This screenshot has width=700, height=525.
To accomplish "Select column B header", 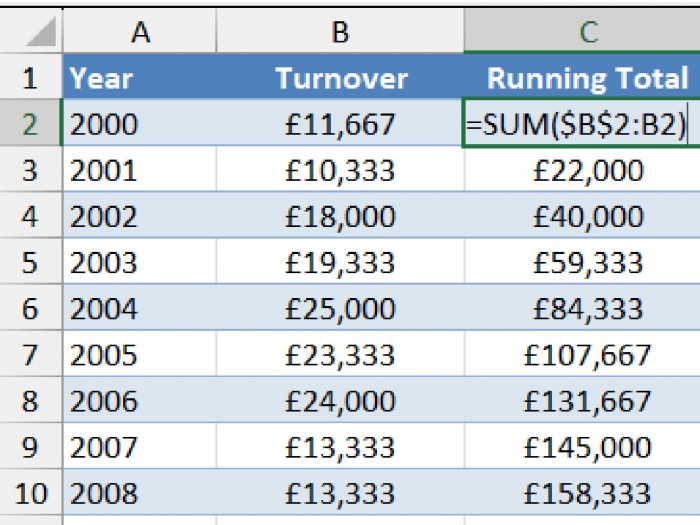I will tap(340, 33).
